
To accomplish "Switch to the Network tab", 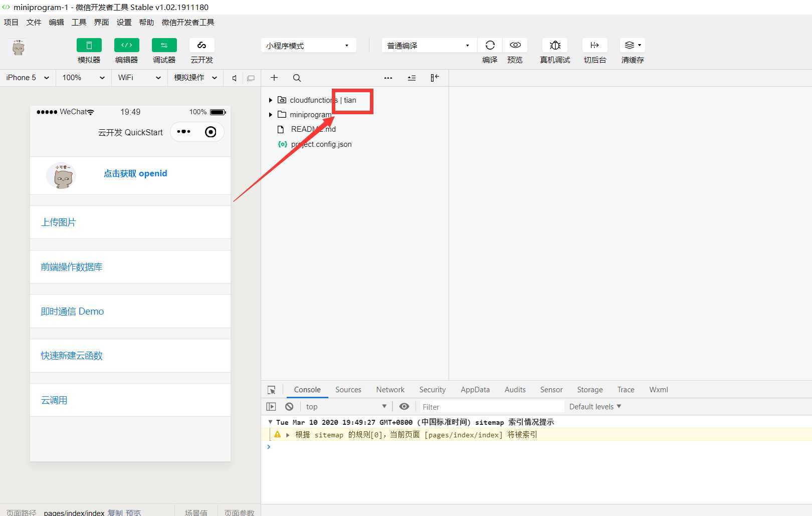I will coord(390,390).
